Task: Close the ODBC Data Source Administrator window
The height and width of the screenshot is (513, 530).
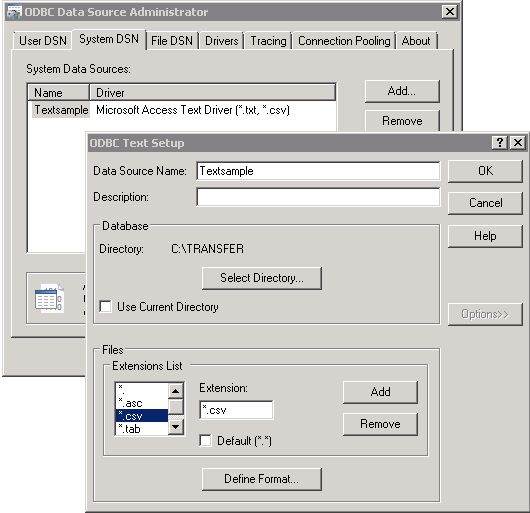Action: 450,12
